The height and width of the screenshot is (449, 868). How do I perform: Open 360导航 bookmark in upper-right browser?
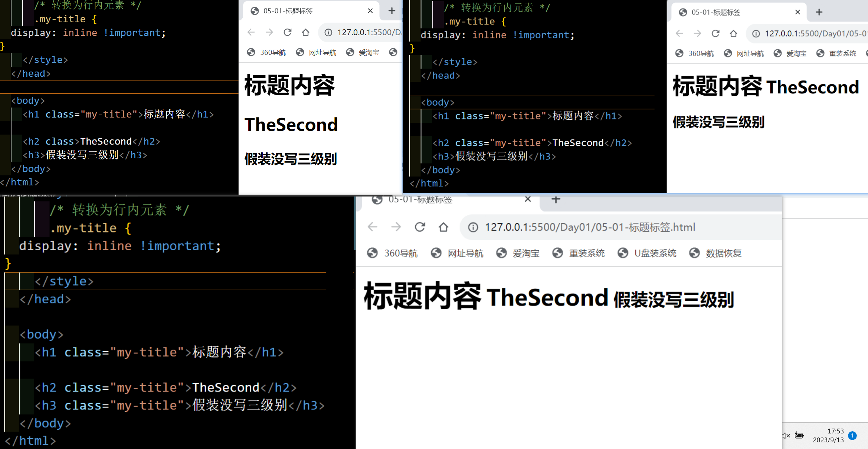(x=694, y=54)
